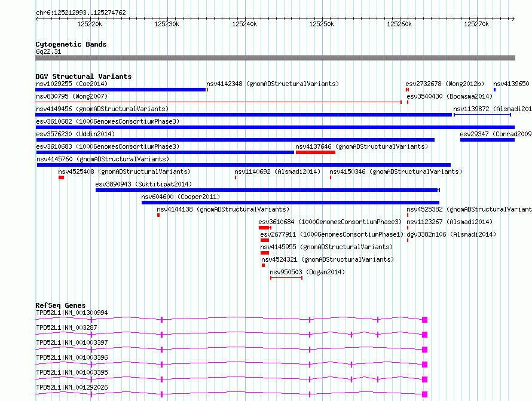
Task: Click the blue nsv604600 variant bar
Action: point(291,203)
